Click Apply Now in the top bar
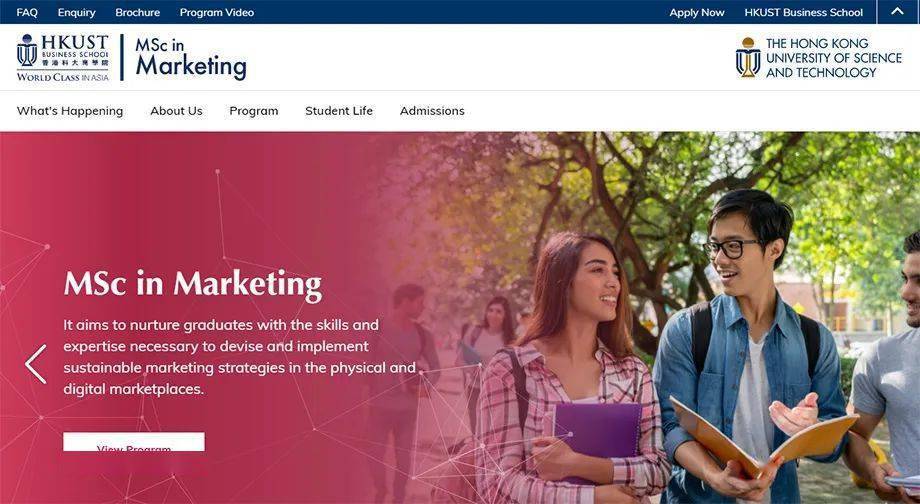This screenshot has width=920, height=504. click(696, 12)
